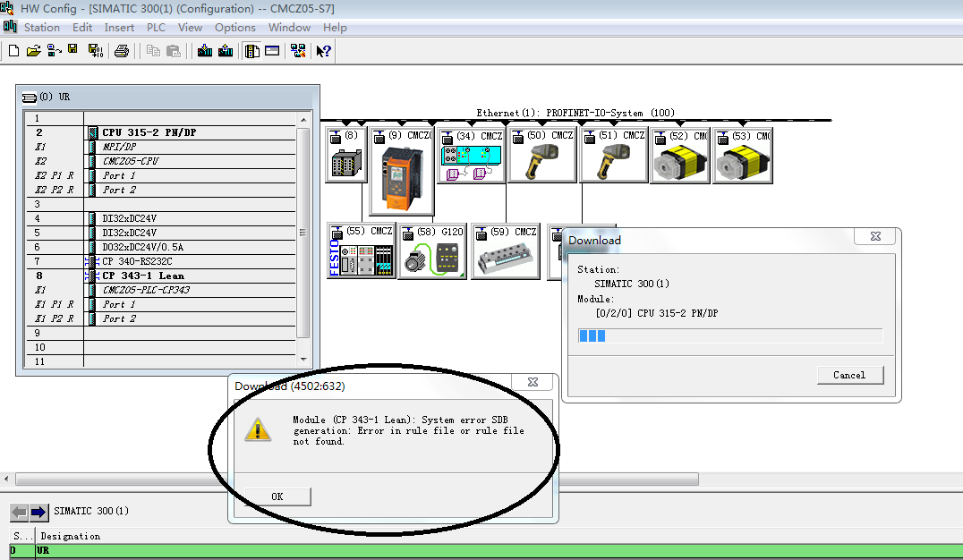Click the address overview toolbar icon right of Catalog
963x560 pixels.
272,51
